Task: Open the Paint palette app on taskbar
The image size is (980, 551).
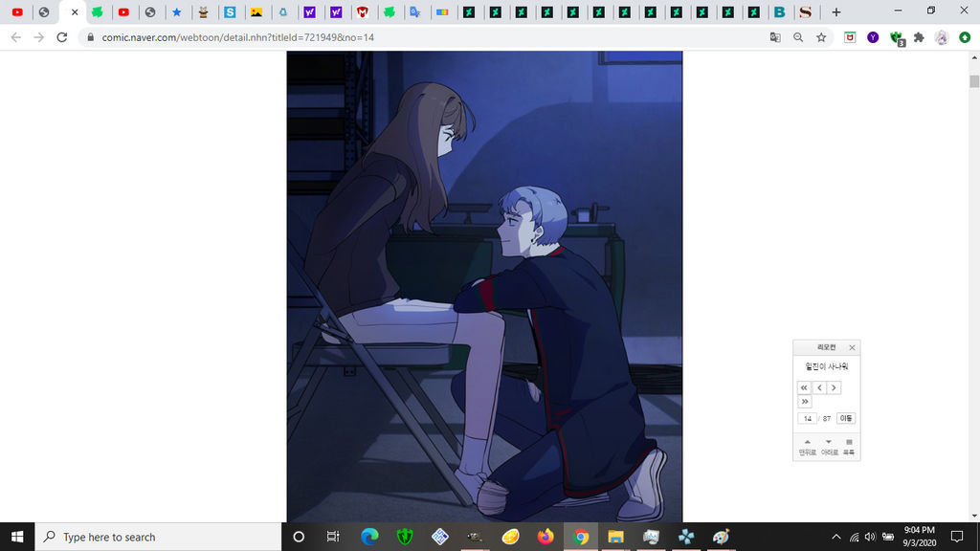Action: coord(721,537)
